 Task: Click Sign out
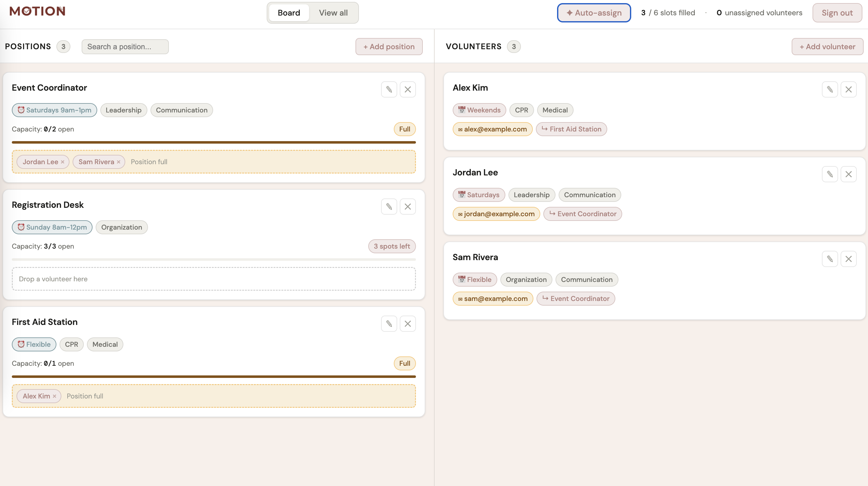point(837,13)
